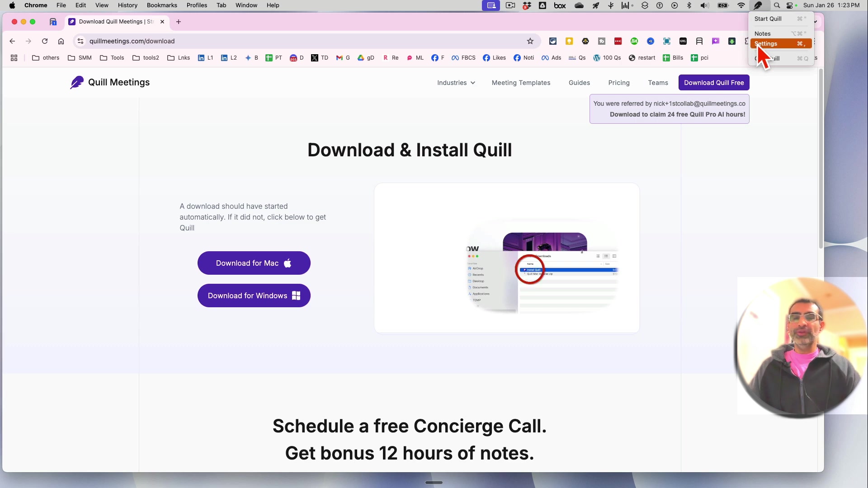
Task: Bookmark this page with the star icon
Action: (531, 41)
